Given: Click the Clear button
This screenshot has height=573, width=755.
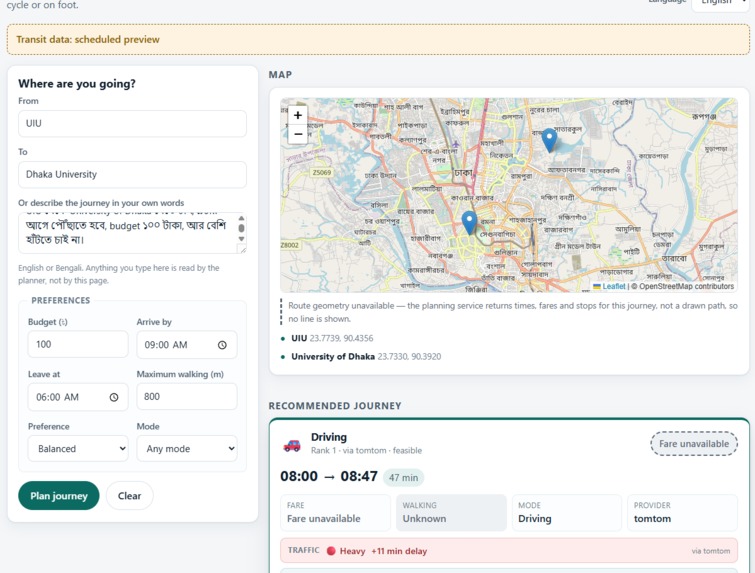Looking at the screenshot, I should 130,495.
